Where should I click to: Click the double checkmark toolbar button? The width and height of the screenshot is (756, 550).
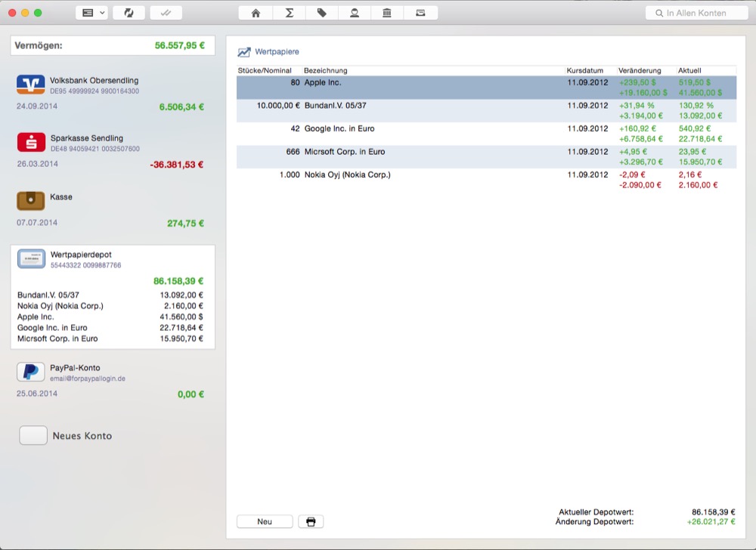pyautogui.click(x=166, y=13)
